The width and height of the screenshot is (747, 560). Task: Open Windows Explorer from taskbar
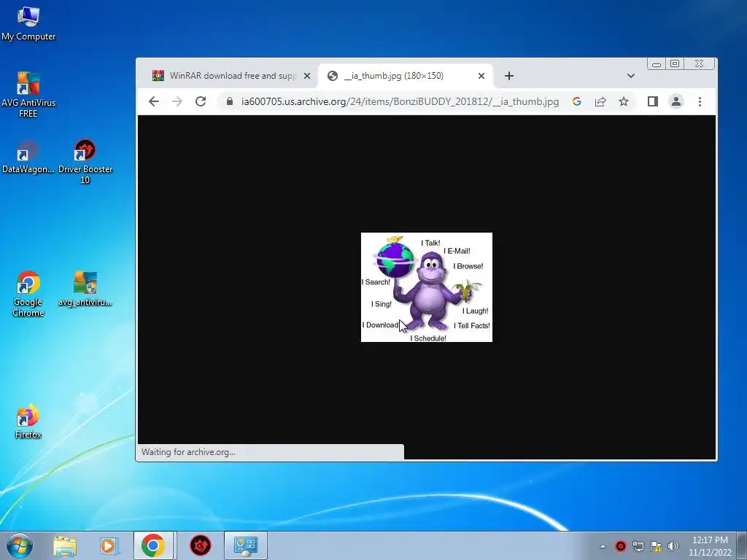click(65, 545)
